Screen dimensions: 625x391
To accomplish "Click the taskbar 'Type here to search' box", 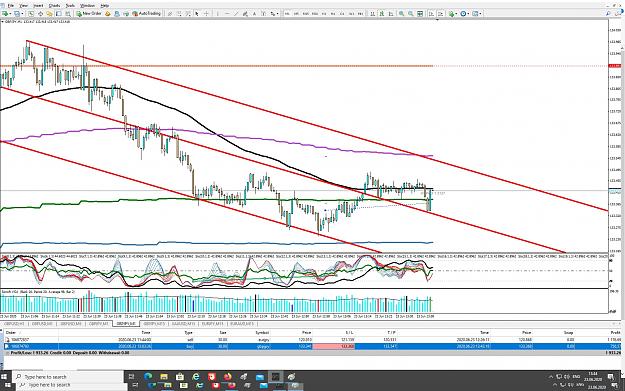I will pos(68,376).
